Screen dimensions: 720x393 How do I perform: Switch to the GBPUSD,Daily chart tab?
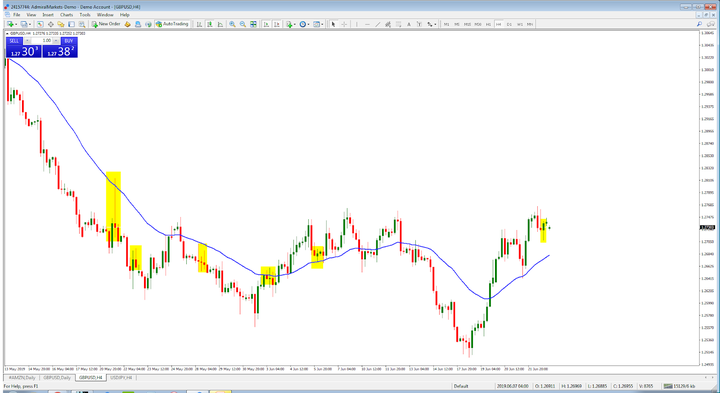tap(57, 377)
